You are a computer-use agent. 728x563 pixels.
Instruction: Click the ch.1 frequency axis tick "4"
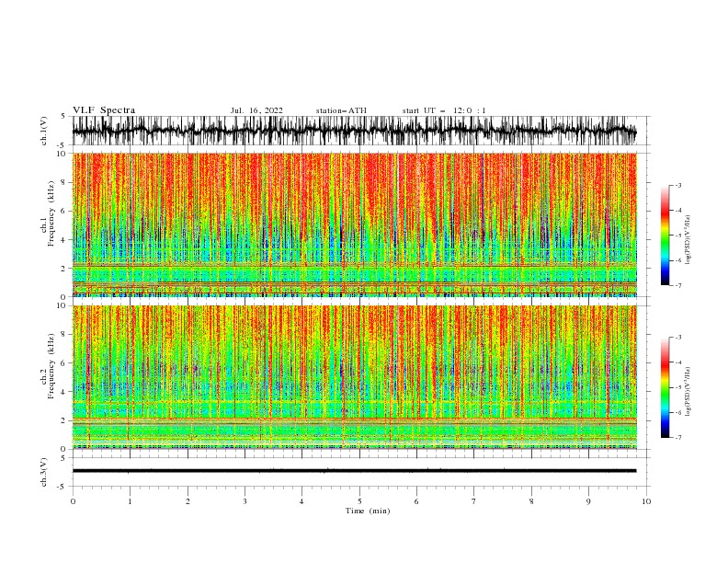pos(64,240)
